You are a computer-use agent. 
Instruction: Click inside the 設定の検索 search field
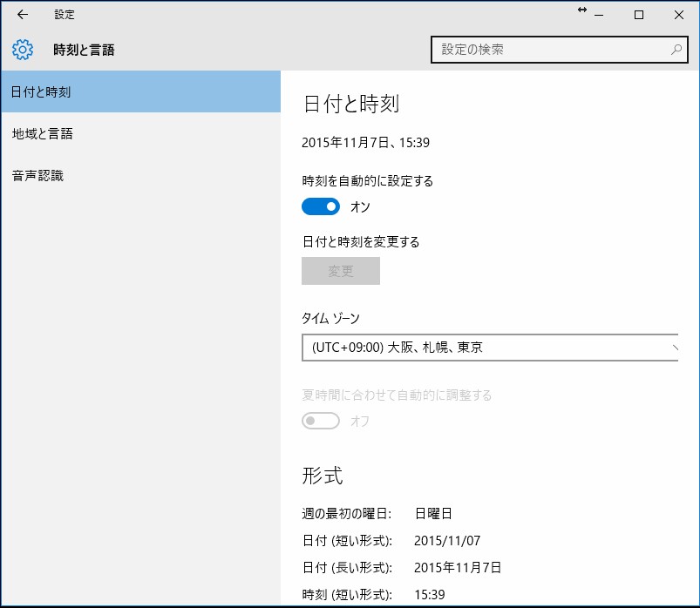pyautogui.click(x=523, y=50)
